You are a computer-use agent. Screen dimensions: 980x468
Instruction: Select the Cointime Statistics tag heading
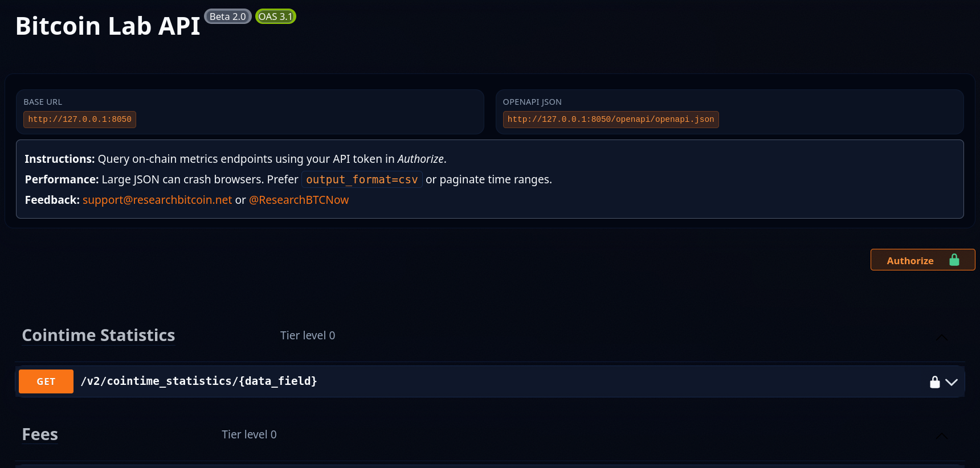[99, 335]
